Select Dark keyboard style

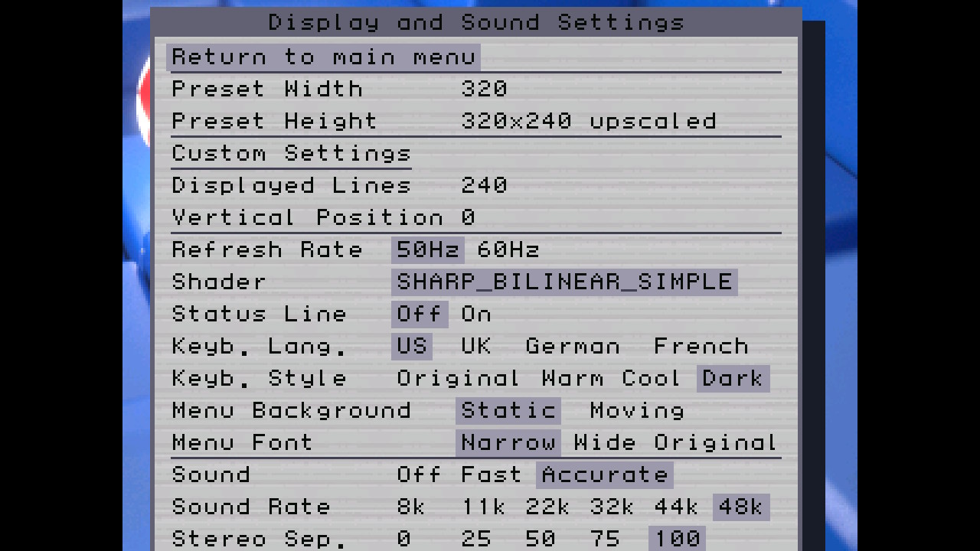tap(733, 378)
